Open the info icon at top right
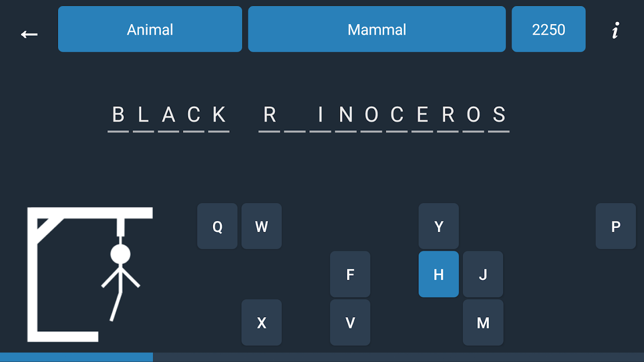The height and width of the screenshot is (362, 644). (x=615, y=30)
